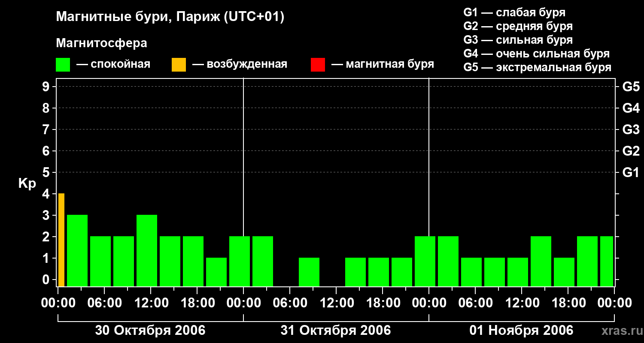Viewport: 644px width, 343px height.
Task: Select the standalone G3 right-axis label
Action: coord(631,129)
